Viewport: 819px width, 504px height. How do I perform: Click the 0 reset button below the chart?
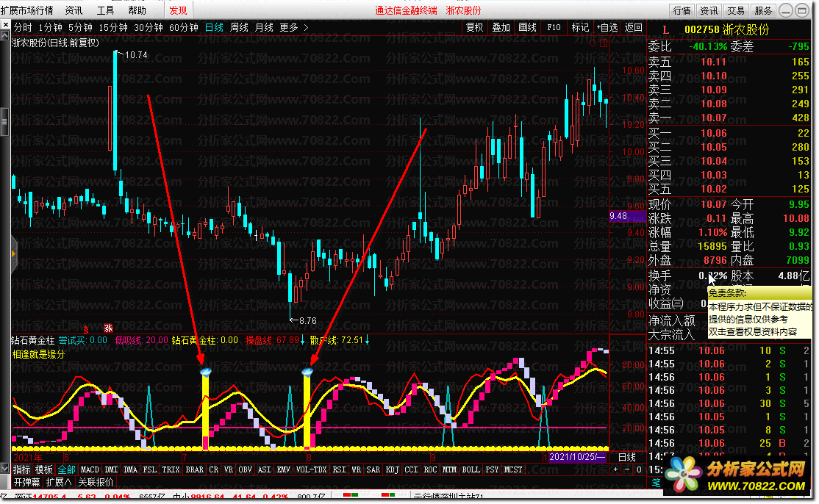tap(639, 469)
